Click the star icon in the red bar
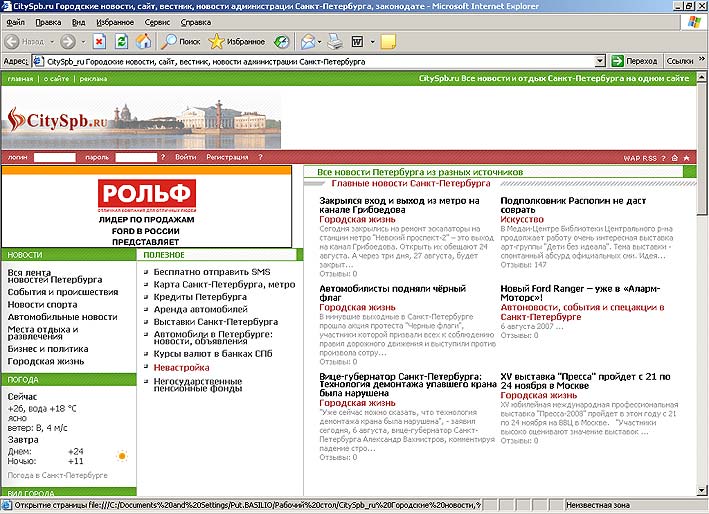The width and height of the screenshot is (709, 514). coord(686,158)
